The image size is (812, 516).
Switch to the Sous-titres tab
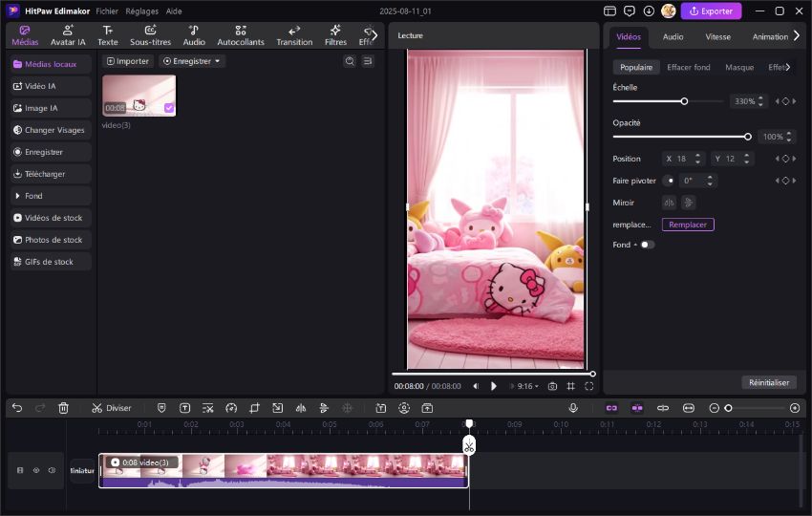click(x=150, y=35)
